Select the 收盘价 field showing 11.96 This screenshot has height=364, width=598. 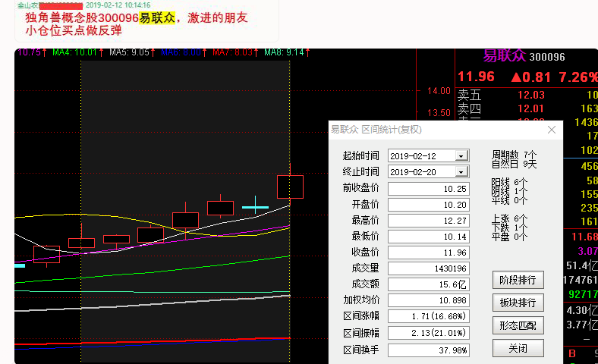click(429, 253)
